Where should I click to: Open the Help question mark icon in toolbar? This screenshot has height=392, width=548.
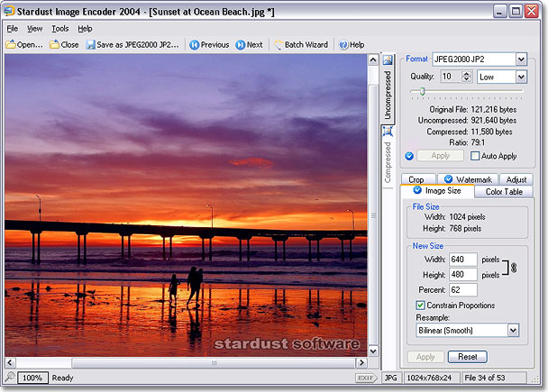point(343,45)
